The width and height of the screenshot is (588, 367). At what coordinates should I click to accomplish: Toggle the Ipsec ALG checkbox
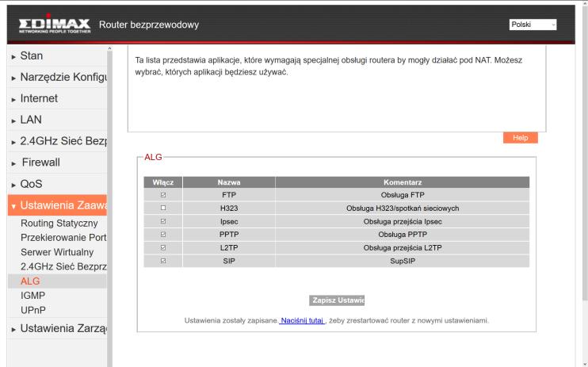pyautogui.click(x=163, y=221)
